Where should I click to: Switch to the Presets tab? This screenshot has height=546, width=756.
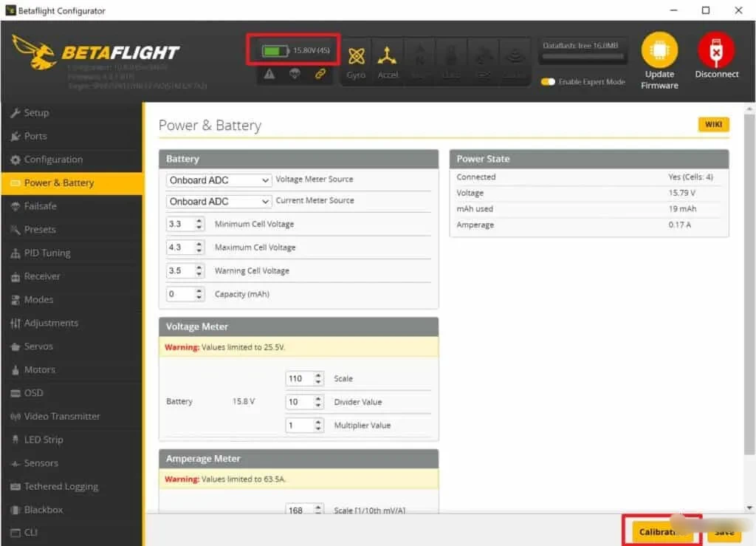[72, 230]
